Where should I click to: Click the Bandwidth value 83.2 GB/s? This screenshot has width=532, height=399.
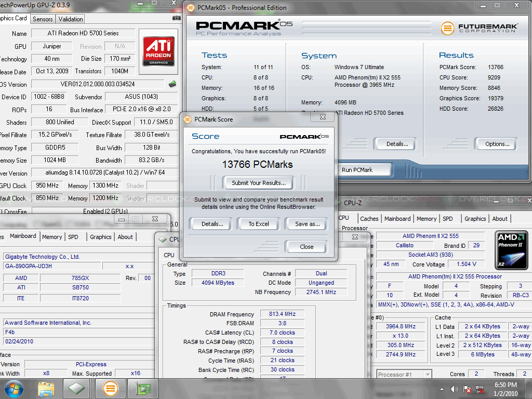tap(151, 160)
